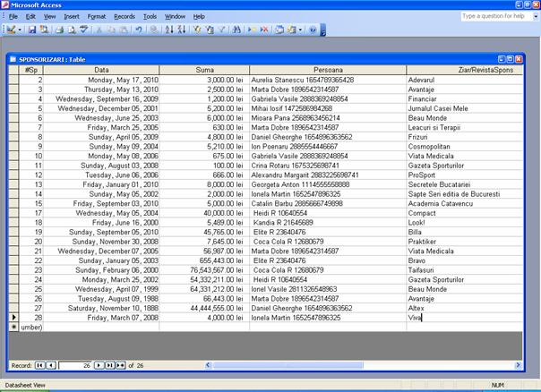The image size is (541, 392).
Task: Open the Records menu
Action: [125, 16]
